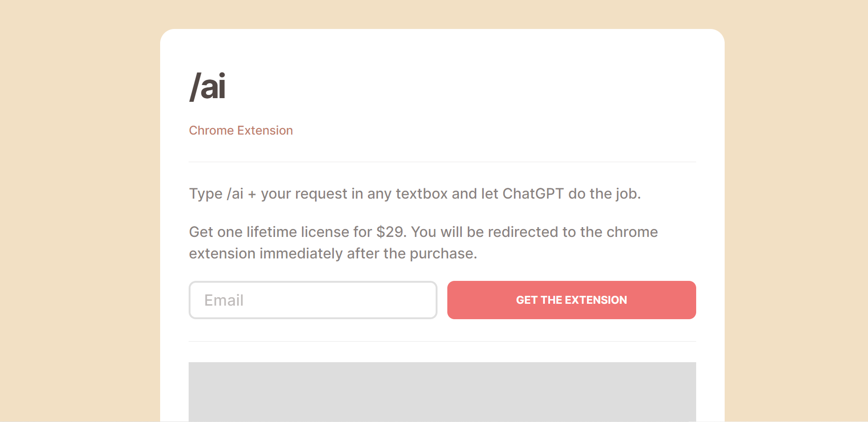This screenshot has height=422, width=868.
Task: Click the word 'textbox' in description
Action: pos(422,193)
